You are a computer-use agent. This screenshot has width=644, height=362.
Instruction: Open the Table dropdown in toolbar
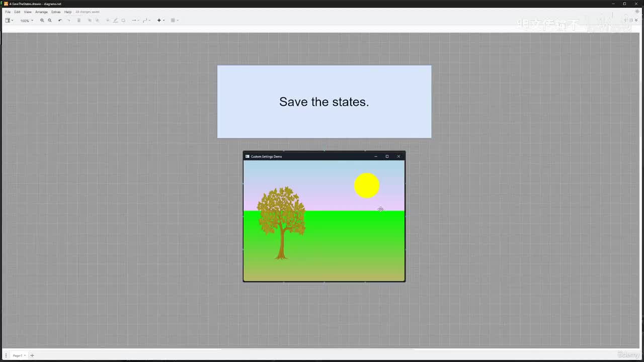click(175, 21)
